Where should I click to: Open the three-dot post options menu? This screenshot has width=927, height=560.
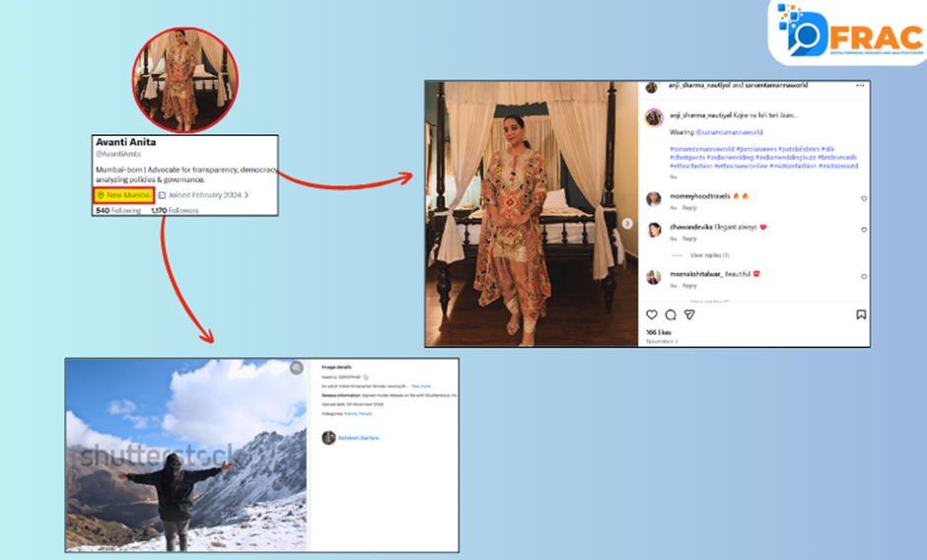(861, 88)
